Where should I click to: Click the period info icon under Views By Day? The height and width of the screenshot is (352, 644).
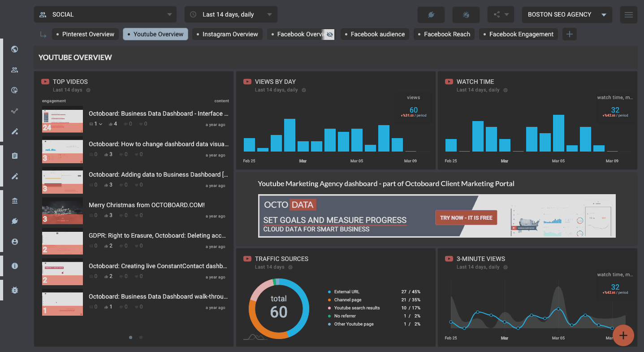(x=304, y=90)
